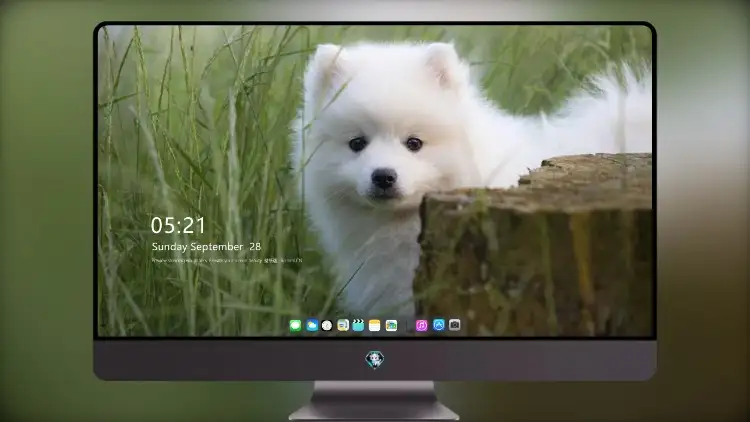Screen dimensions: 750x422
Task: Launch the blue App Store icon
Action: [x=439, y=325]
